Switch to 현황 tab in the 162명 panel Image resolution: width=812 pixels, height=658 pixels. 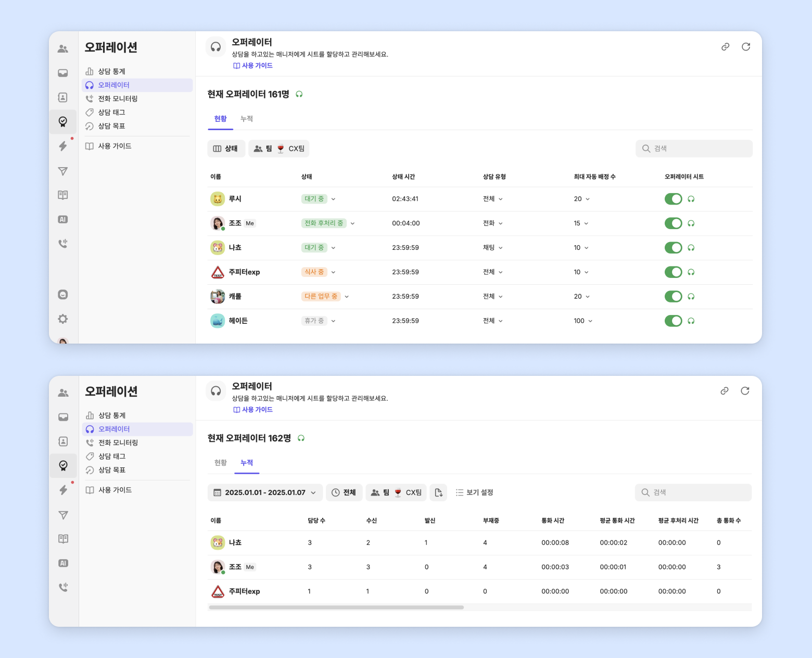tap(221, 463)
